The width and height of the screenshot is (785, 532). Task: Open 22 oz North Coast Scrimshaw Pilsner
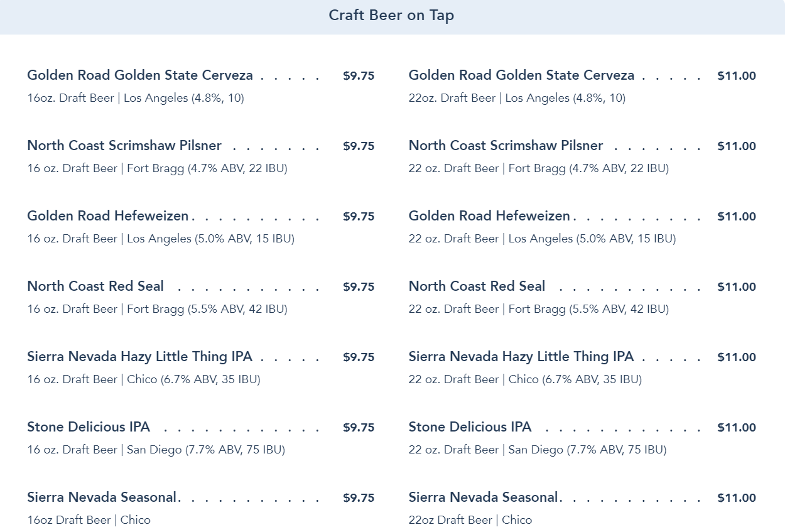tap(506, 146)
